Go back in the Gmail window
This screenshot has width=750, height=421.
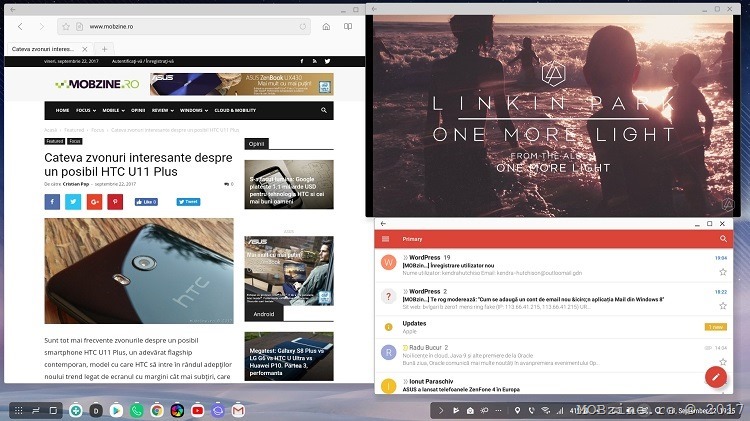pyautogui.click(x=383, y=223)
